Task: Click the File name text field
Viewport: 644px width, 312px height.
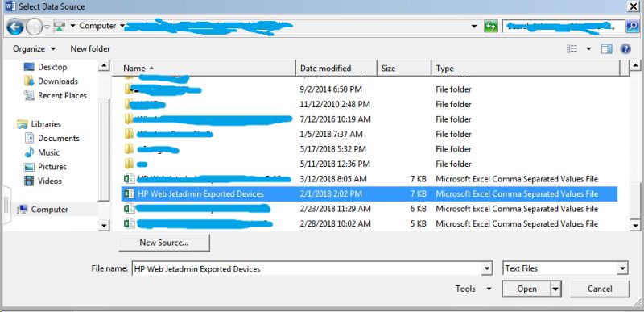Action: tap(307, 268)
